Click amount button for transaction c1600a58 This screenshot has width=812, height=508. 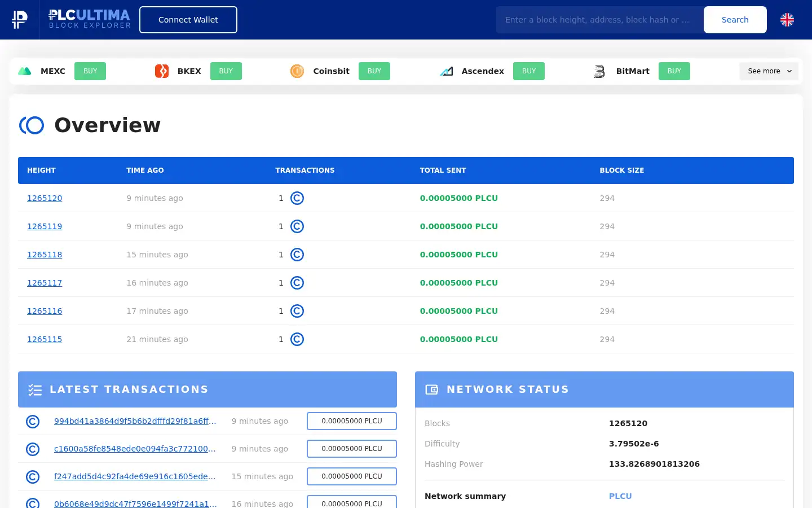click(x=352, y=449)
